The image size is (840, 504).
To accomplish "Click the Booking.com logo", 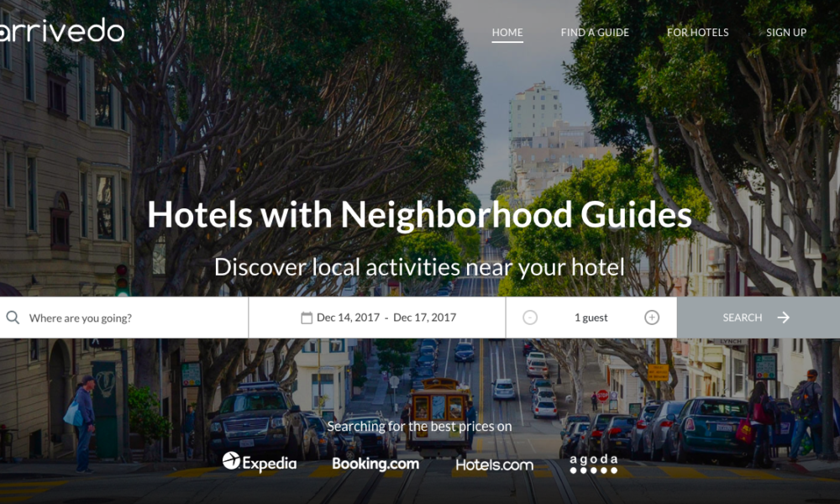I will pos(375,464).
